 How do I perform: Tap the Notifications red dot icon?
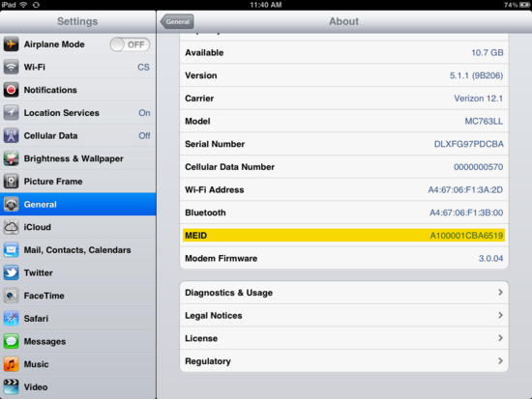pyautogui.click(x=11, y=90)
